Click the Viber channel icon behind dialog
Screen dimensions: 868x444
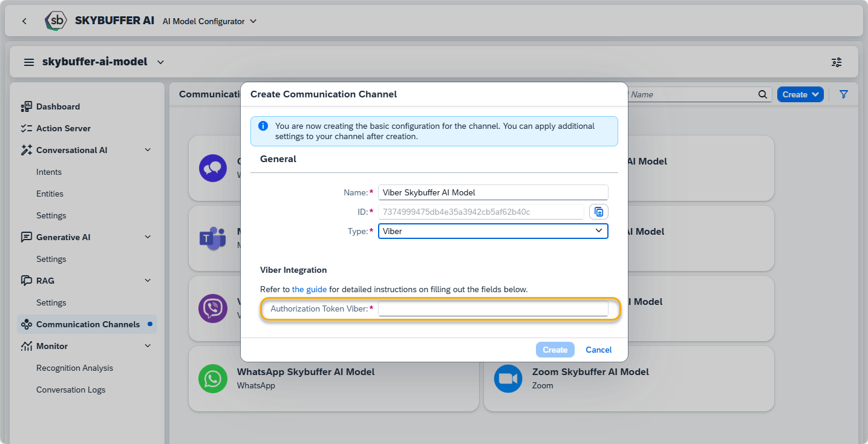tap(213, 309)
